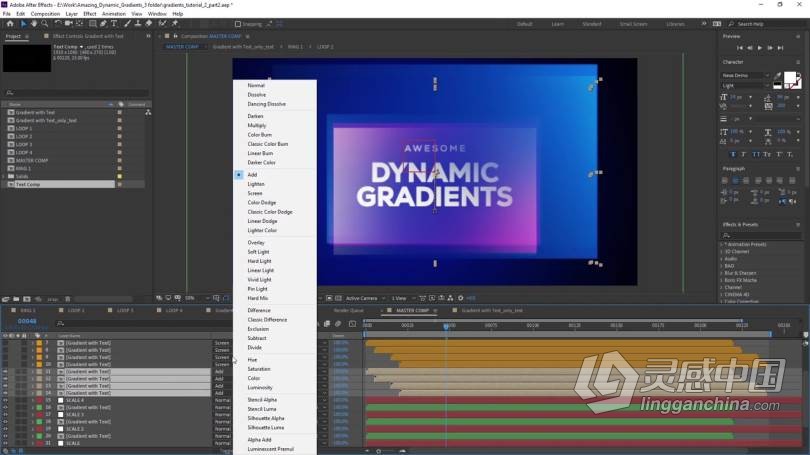The height and width of the screenshot is (455, 810).
Task: Open the Active Camera view dropdown
Action: pos(365,299)
